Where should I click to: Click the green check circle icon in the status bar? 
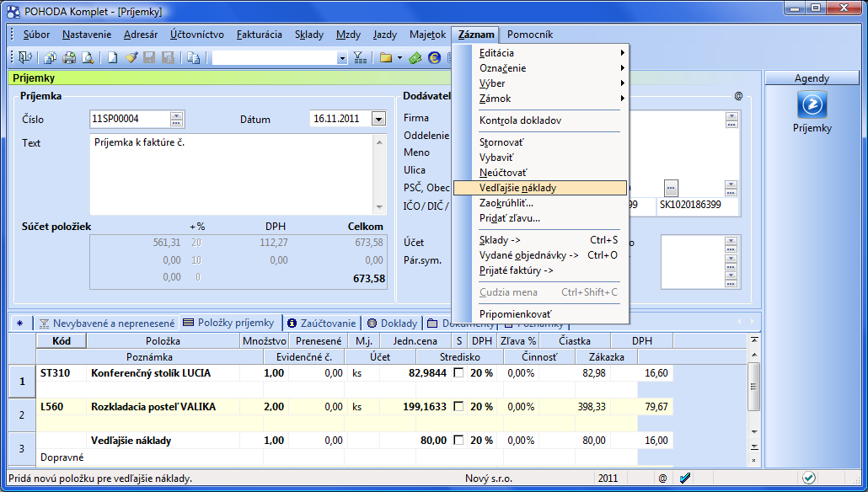click(x=809, y=478)
